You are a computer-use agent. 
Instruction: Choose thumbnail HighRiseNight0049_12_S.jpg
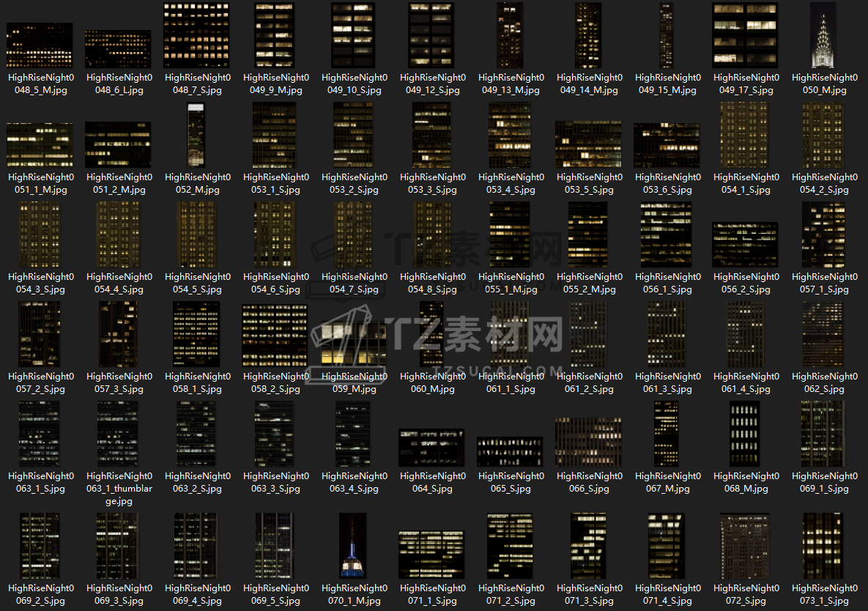pyautogui.click(x=431, y=35)
